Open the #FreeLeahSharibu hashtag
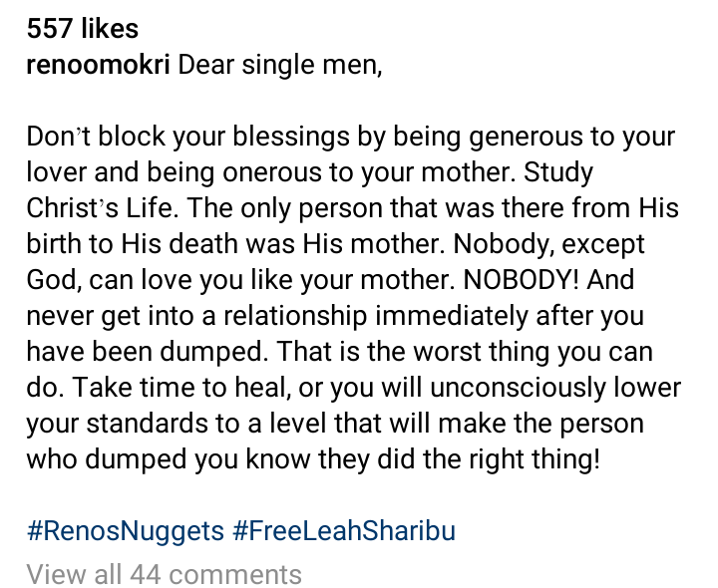Screen dimensions: 718x588 [x=344, y=531]
